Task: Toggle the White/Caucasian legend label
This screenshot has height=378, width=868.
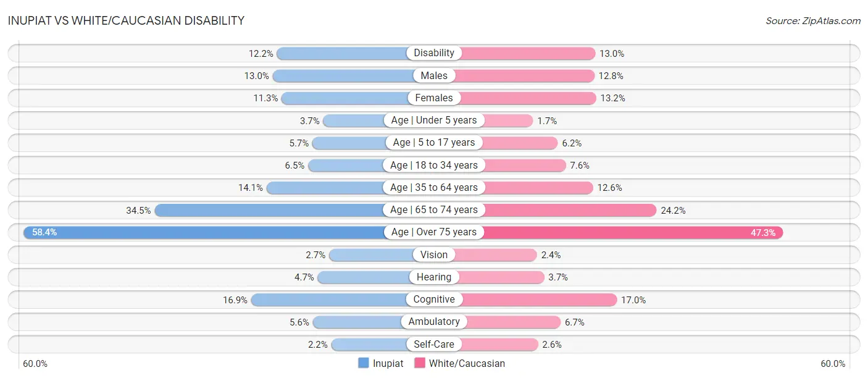Action: coord(467,363)
